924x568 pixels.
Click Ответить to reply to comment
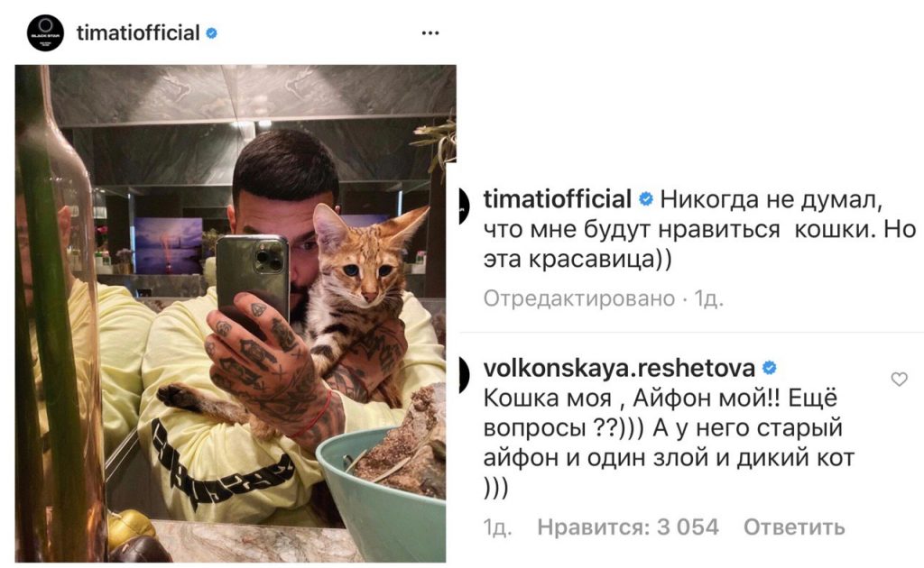click(x=794, y=527)
